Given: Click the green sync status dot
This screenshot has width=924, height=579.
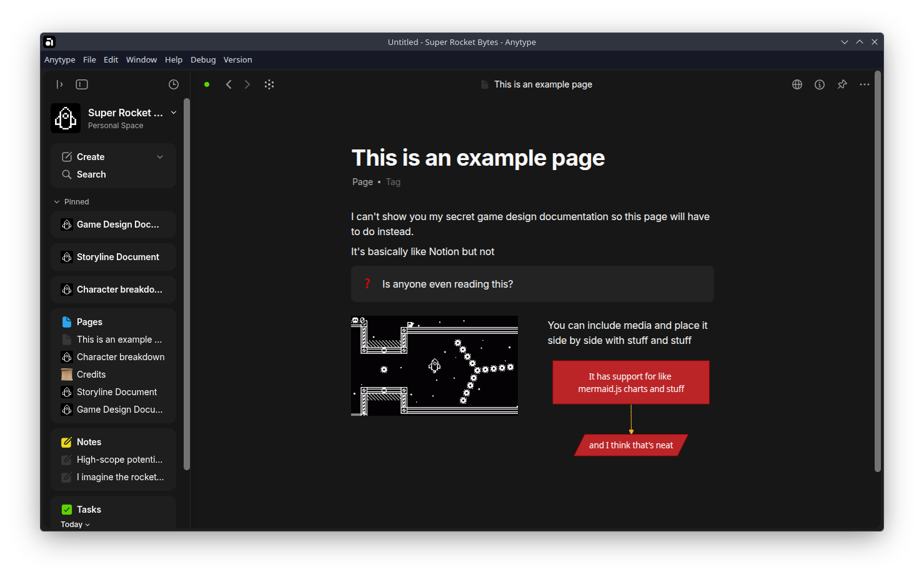Looking at the screenshot, I should [206, 84].
